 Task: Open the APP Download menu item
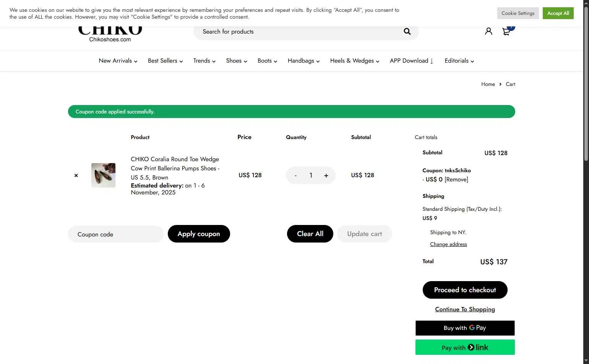pyautogui.click(x=411, y=61)
